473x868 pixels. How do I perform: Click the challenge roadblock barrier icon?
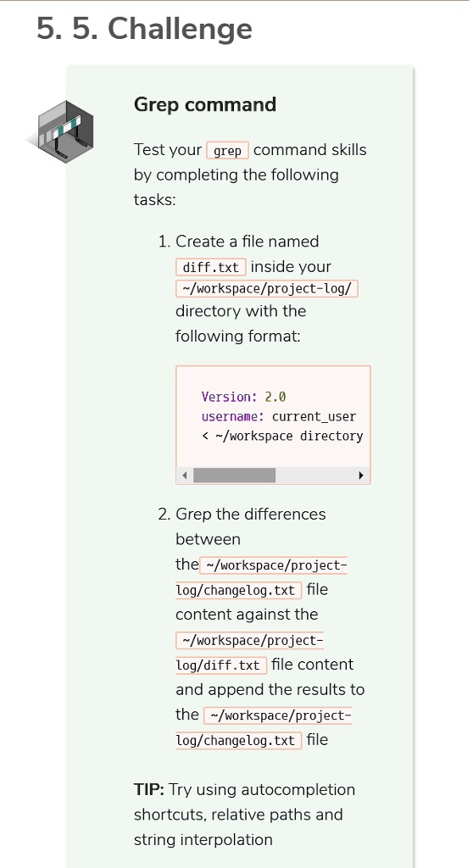point(64,131)
